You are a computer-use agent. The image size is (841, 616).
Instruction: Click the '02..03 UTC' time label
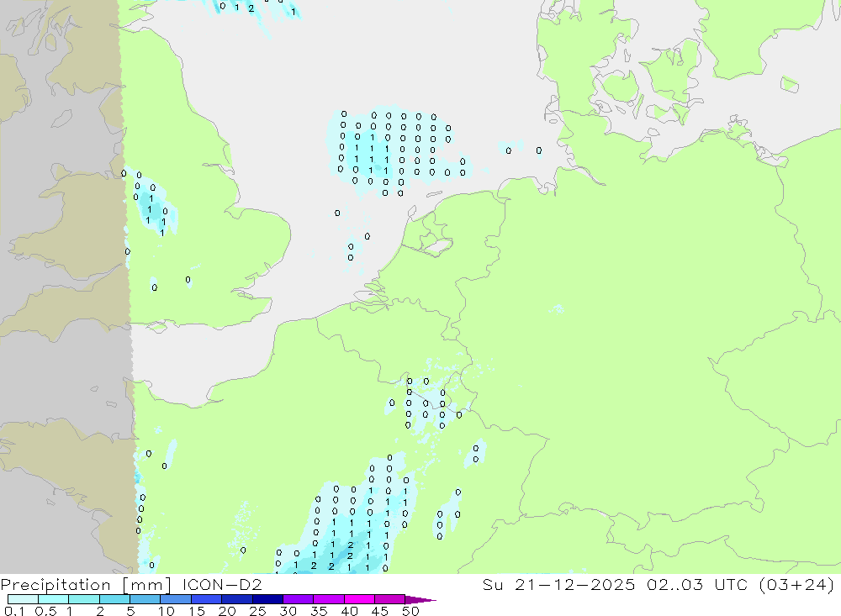tap(697, 584)
